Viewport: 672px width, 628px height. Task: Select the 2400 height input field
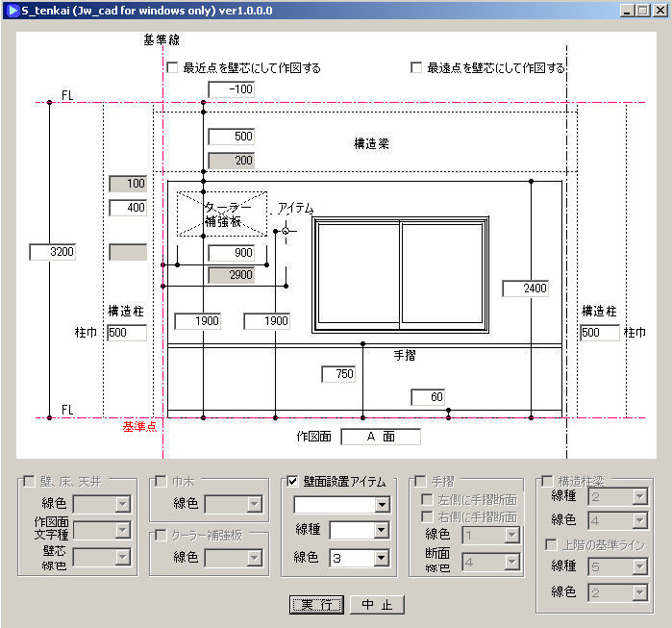point(525,288)
